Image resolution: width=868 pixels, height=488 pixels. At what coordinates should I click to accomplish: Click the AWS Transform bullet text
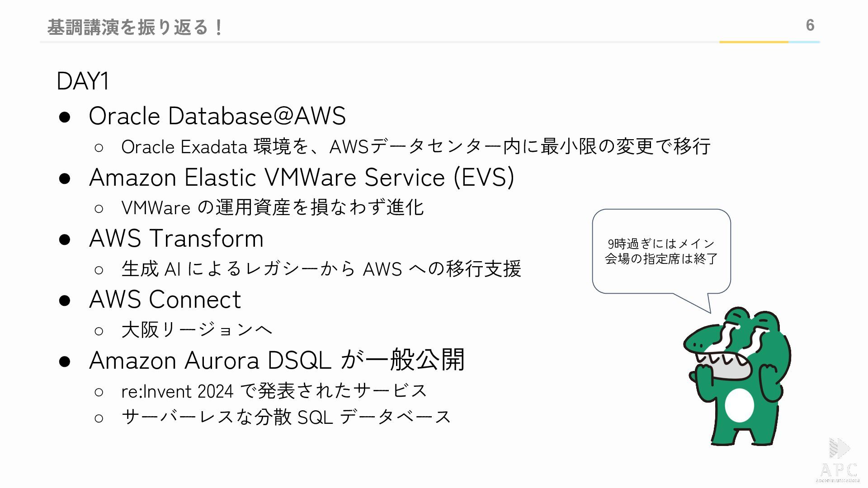tap(176, 238)
